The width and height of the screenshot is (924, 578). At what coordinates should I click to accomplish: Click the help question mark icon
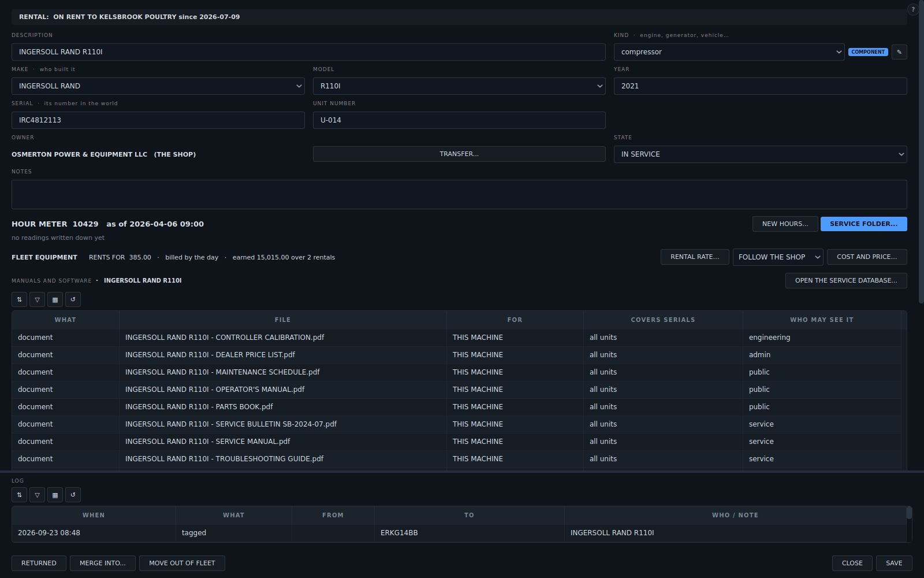coord(913,9)
